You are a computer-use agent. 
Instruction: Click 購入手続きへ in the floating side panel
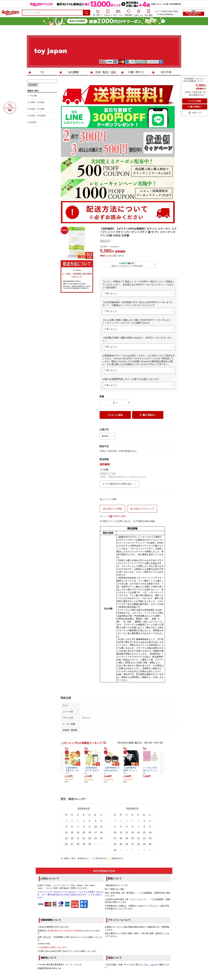coord(195,107)
